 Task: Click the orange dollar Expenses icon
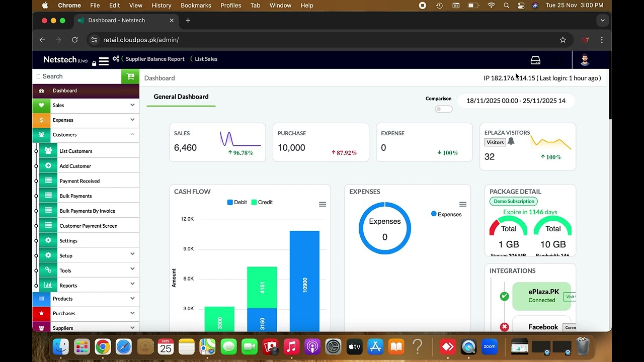[41, 120]
